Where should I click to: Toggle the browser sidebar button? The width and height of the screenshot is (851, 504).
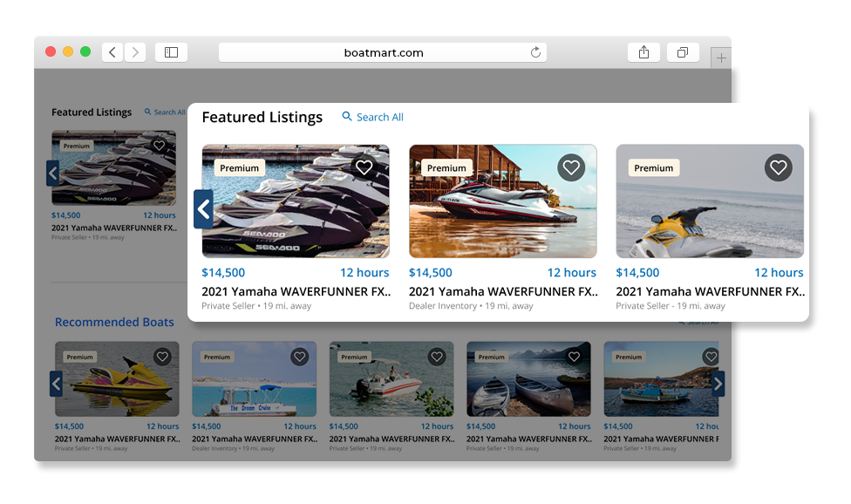click(171, 52)
